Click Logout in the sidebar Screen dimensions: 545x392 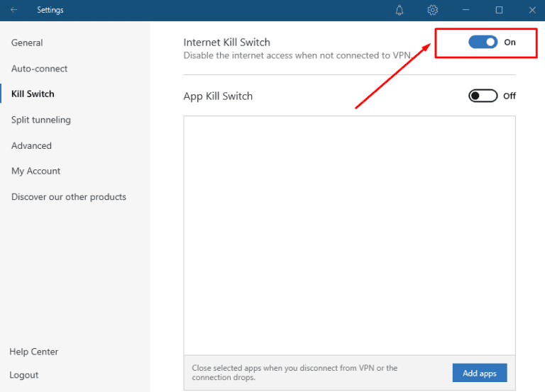(24, 375)
